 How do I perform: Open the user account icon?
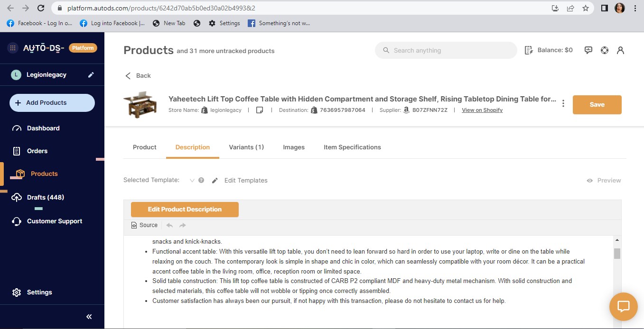pos(620,50)
